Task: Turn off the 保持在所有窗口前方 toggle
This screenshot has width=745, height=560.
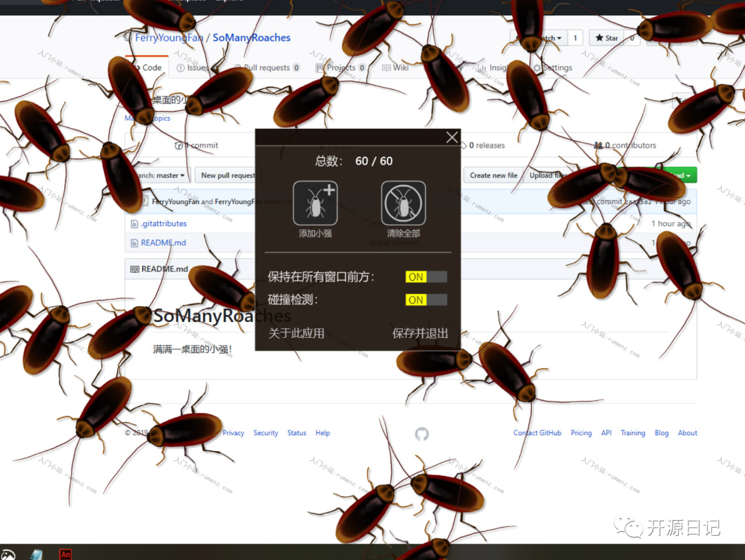Action: pyautogui.click(x=426, y=277)
